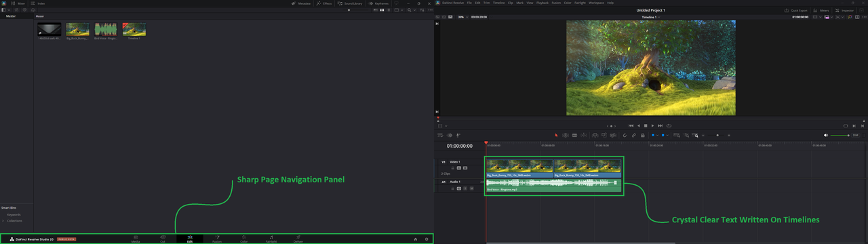Click the Insert clip icon

coord(595,135)
